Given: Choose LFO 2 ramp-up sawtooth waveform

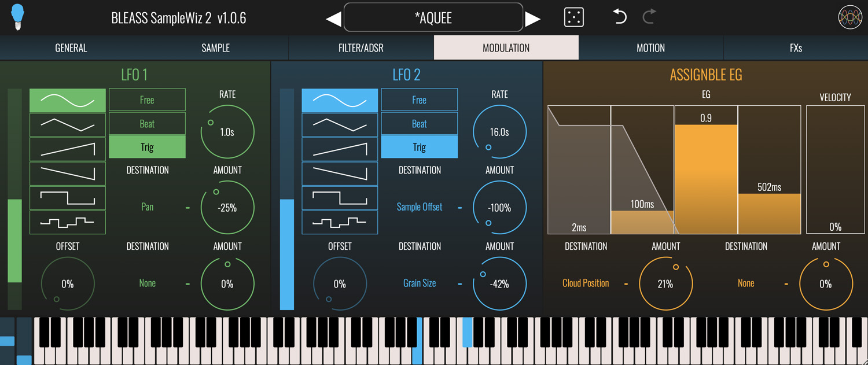Looking at the screenshot, I should 340,149.
